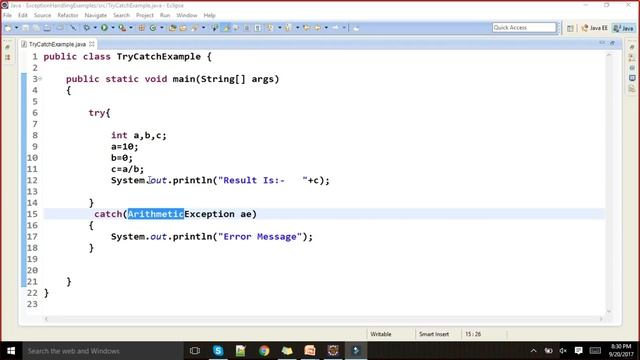Viewport: 640px width, 360px height.
Task: Click the New Java Package icon
Action: tap(141, 28)
